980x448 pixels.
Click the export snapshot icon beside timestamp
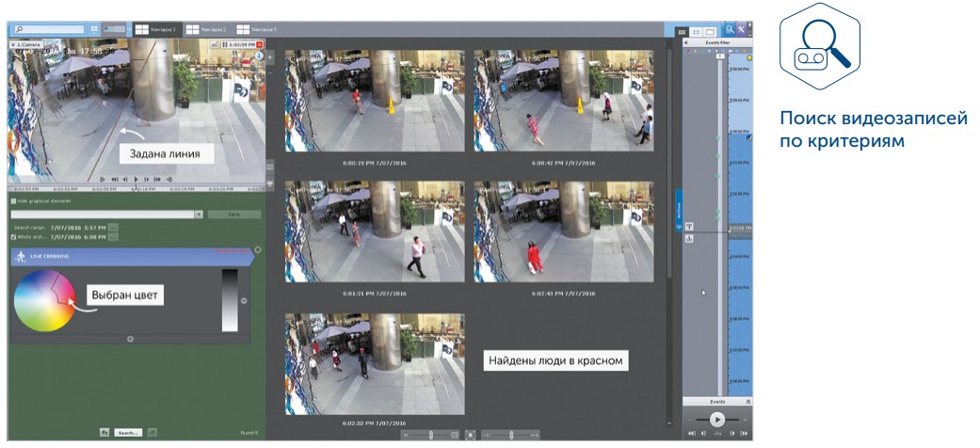pos(215,45)
